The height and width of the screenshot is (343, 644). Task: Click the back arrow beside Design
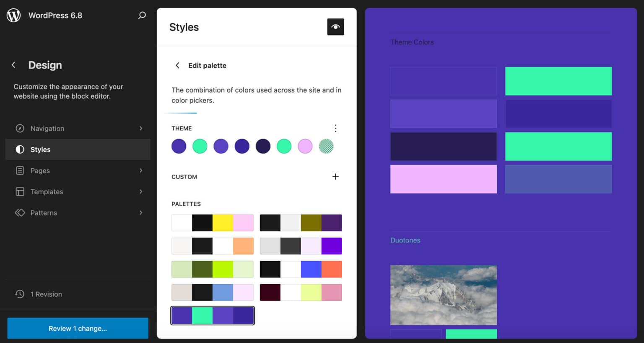pyautogui.click(x=13, y=65)
